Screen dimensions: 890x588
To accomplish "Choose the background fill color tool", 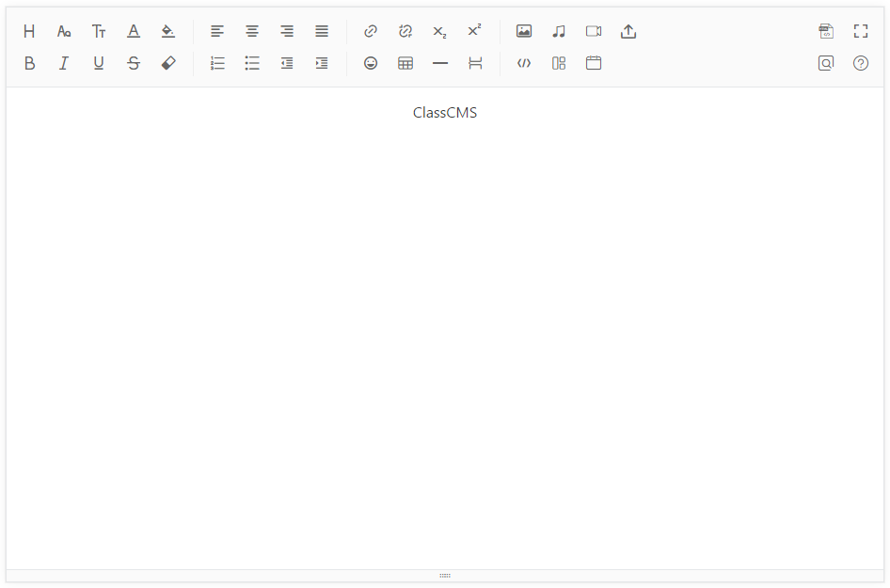I will tap(168, 31).
